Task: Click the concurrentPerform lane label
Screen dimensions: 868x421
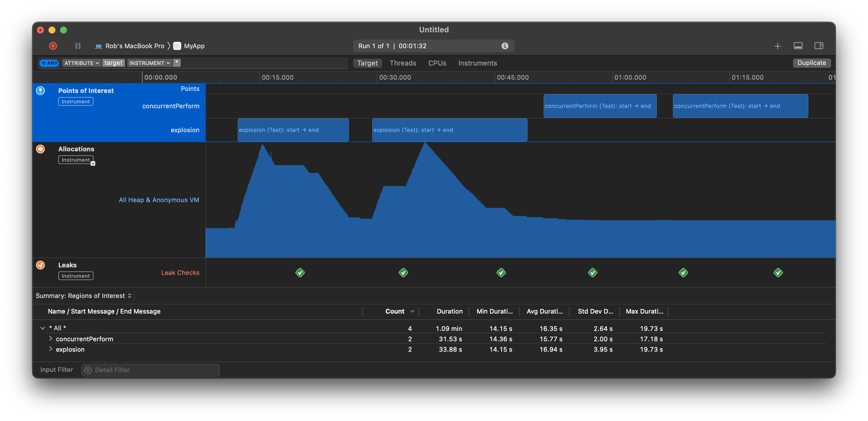Action: coord(171,106)
